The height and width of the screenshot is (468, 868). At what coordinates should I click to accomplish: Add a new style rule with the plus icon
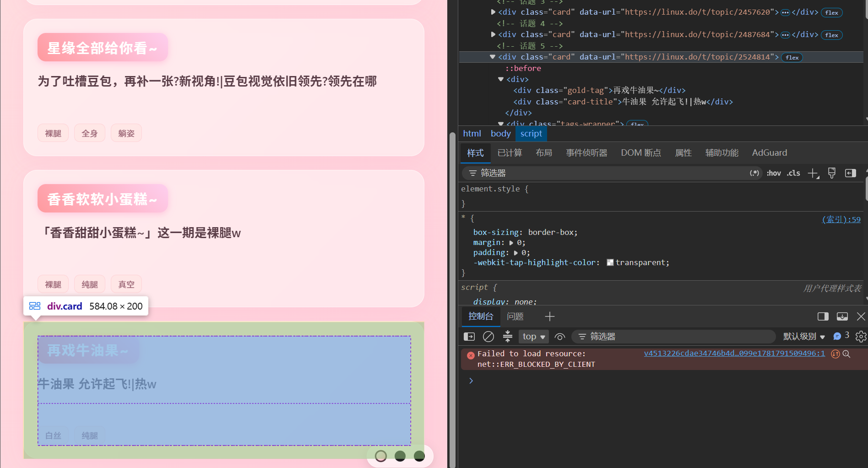(x=813, y=173)
